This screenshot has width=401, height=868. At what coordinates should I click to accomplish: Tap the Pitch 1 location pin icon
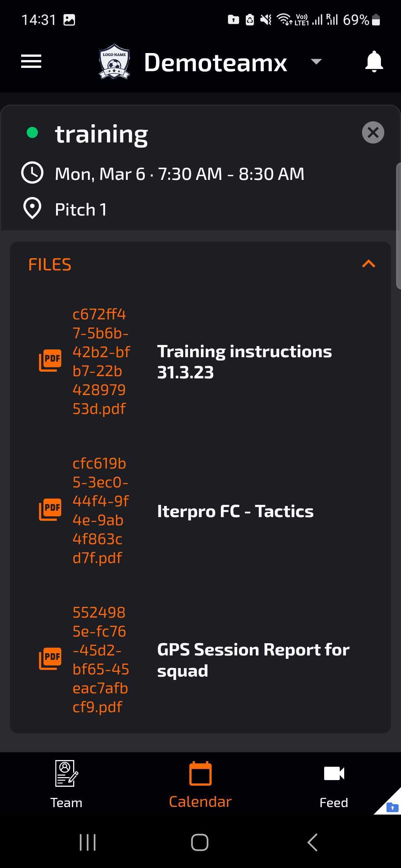point(32,208)
